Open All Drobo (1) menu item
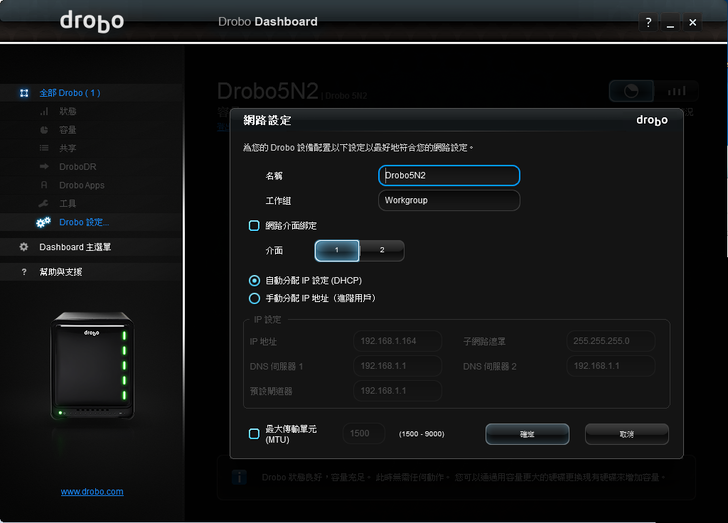Screen dimensions: 728x523 pos(70,93)
